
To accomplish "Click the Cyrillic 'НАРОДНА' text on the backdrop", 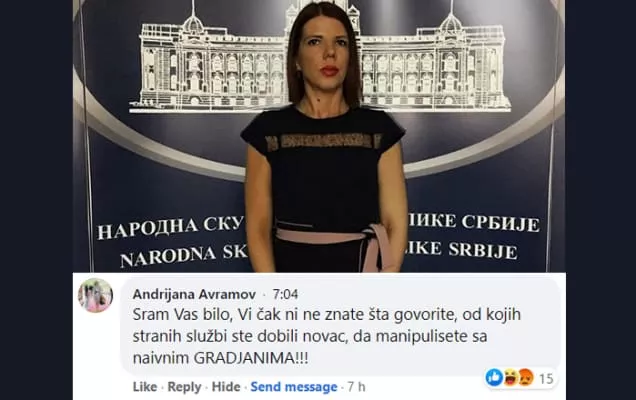I will [148, 229].
